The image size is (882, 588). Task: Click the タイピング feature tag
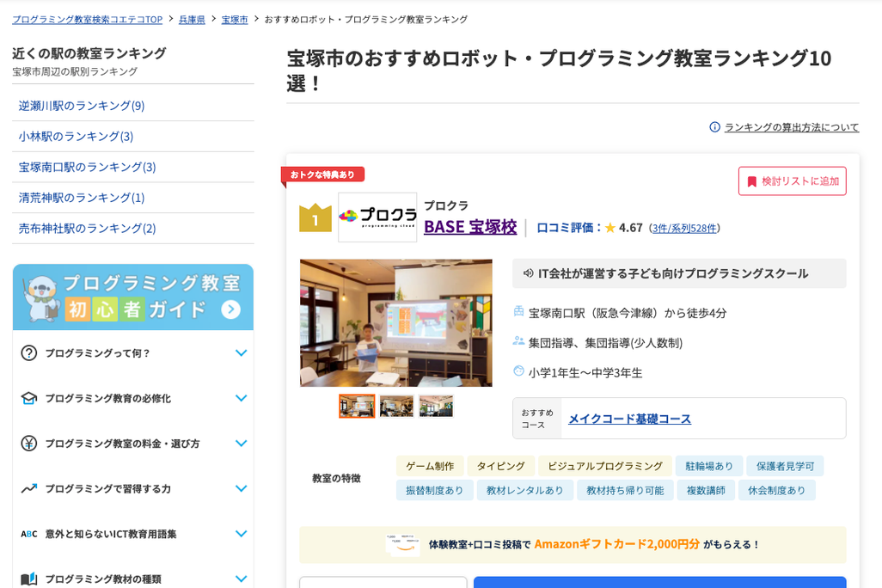(x=500, y=467)
